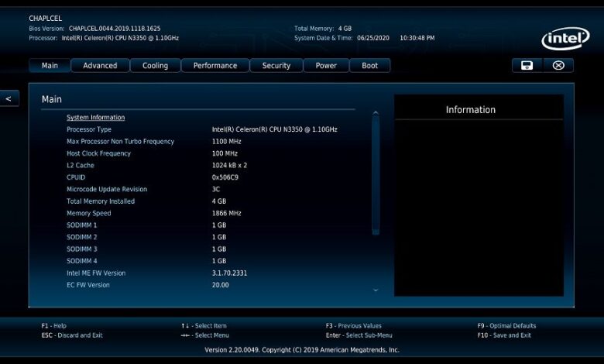Click the back arrow on left edge
Image resolution: width=604 pixels, height=364 pixels.
9,98
